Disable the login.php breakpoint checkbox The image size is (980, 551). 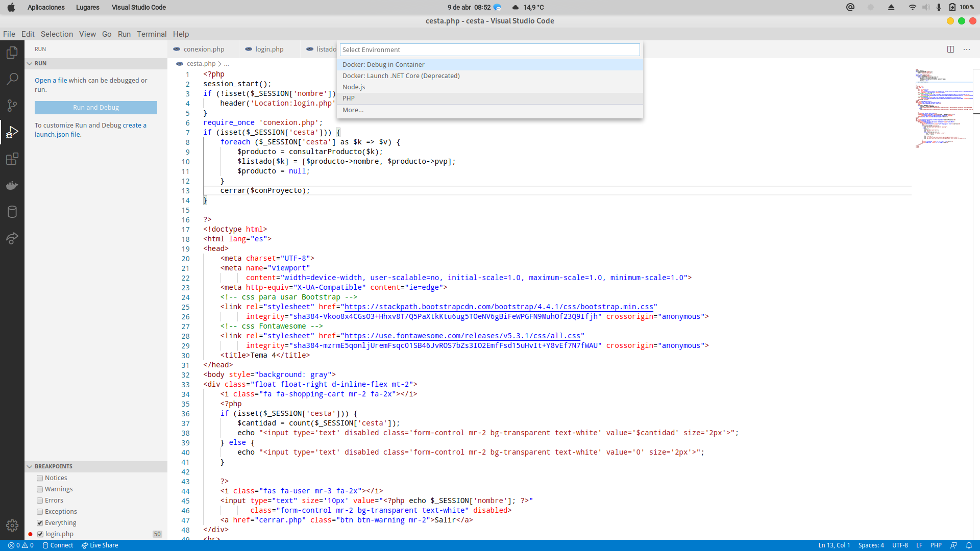[x=40, y=534]
